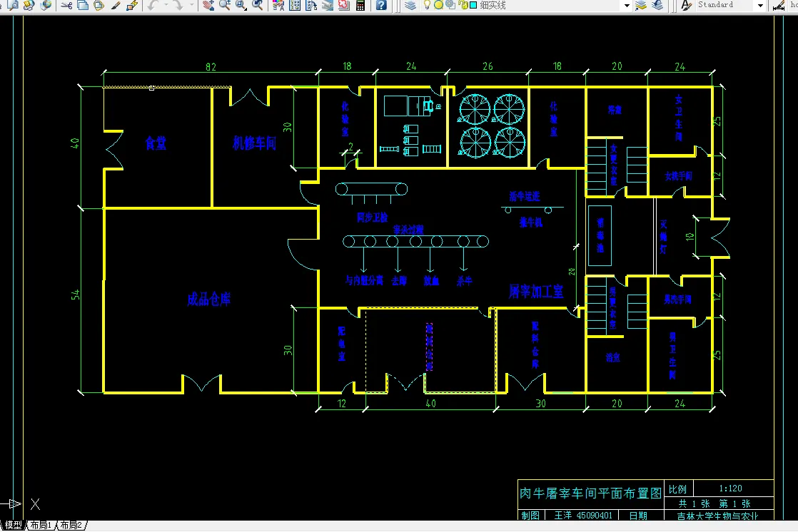The image size is (798, 532).
Task: Click the 男洗手间 label
Action: tap(677, 300)
